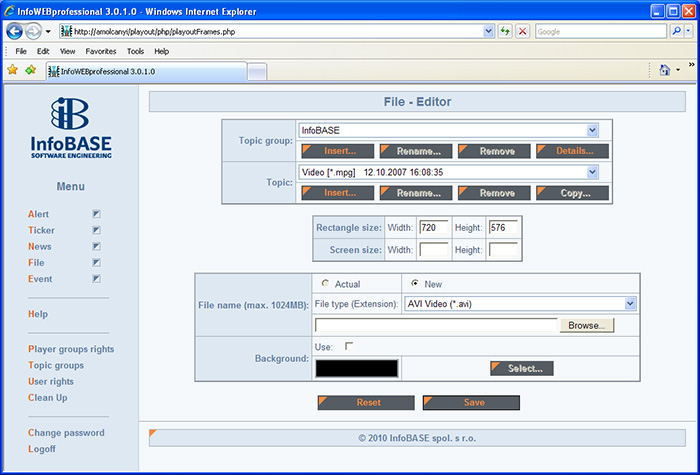
Task: Click the Event menu arrow icon
Action: tap(96, 279)
